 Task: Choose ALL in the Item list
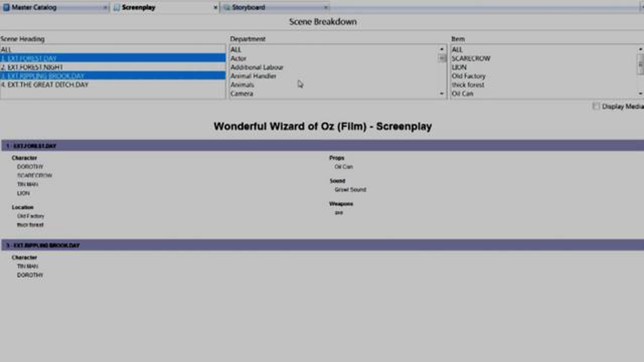click(544, 50)
